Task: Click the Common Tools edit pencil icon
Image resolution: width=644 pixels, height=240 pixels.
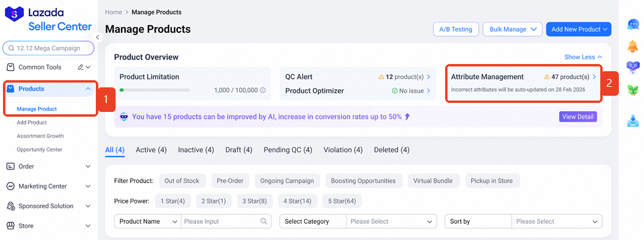Action: [81, 67]
